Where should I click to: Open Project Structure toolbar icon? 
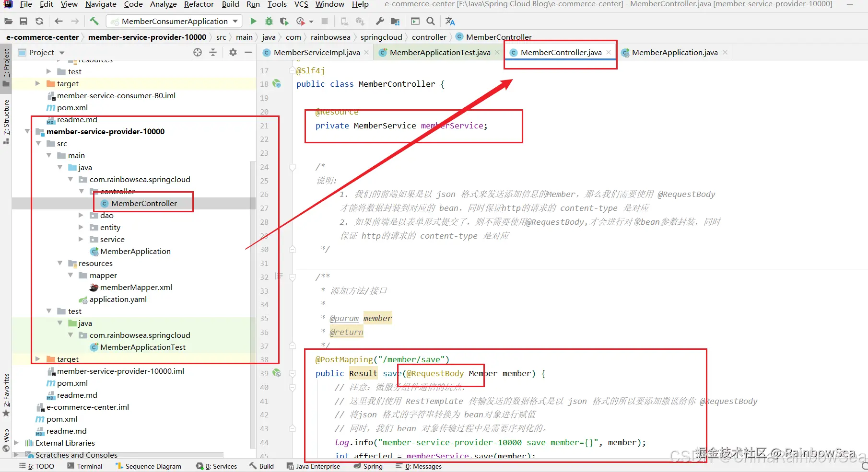coord(395,21)
